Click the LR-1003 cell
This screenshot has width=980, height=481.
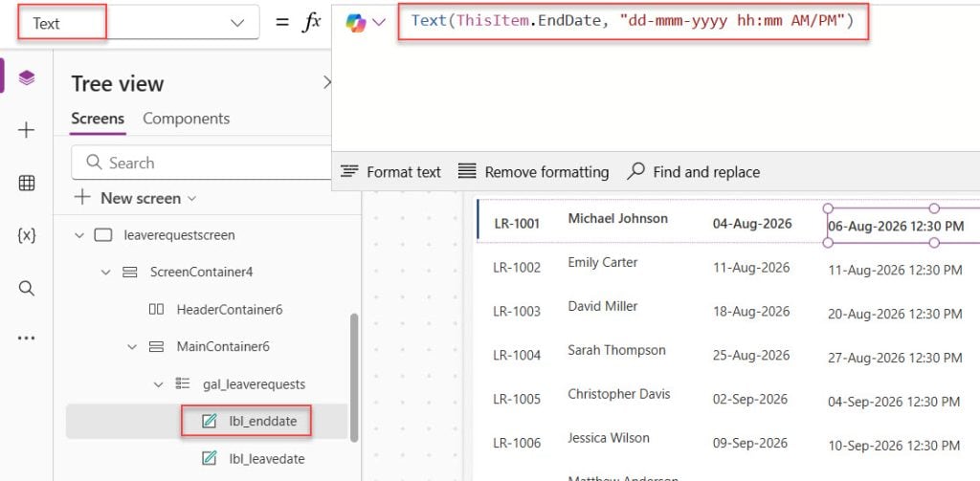(517, 312)
